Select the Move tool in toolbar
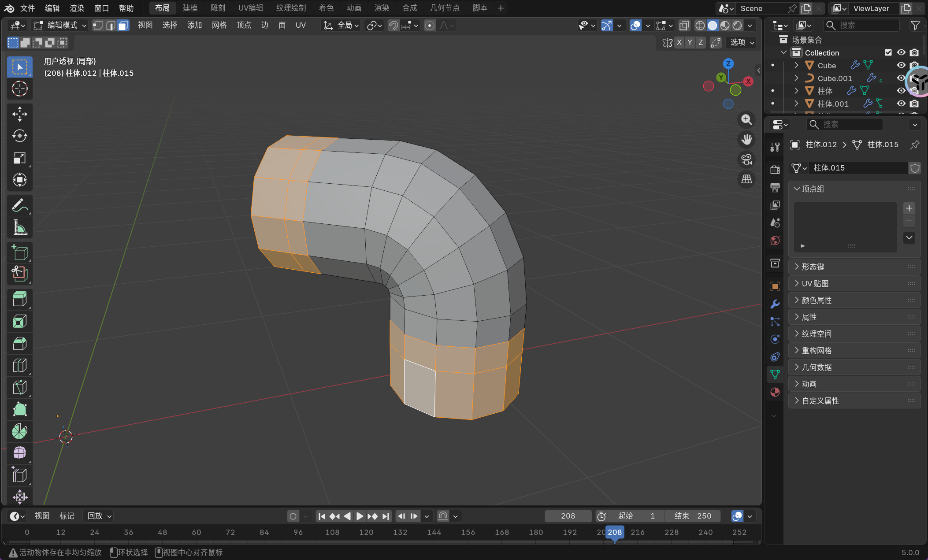Screen dimensions: 928x560 (x=19, y=114)
